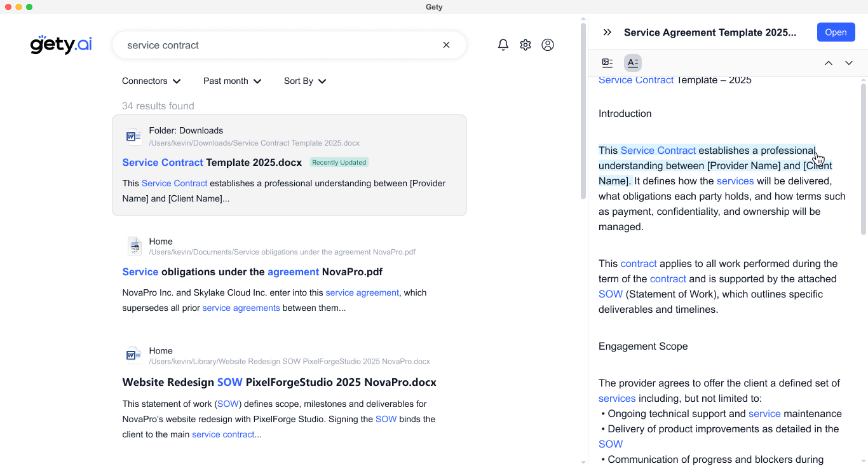Open the user account profile icon

click(x=547, y=45)
